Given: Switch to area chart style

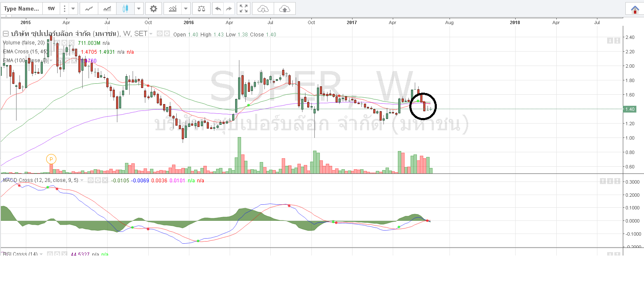Looking at the screenshot, I should click(x=107, y=8).
